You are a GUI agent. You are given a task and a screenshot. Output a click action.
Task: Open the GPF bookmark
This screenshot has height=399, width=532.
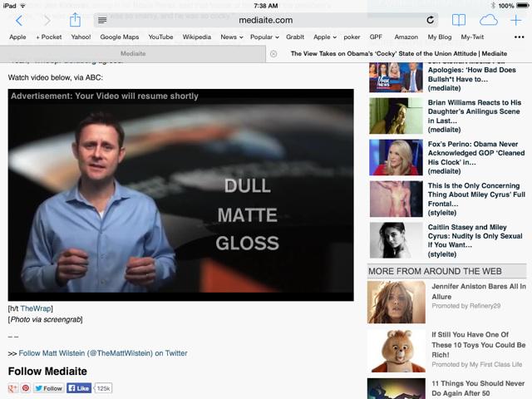click(376, 37)
